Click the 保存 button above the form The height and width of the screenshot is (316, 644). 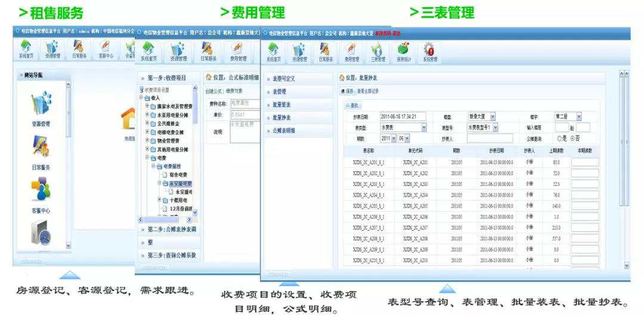pyautogui.click(x=347, y=91)
